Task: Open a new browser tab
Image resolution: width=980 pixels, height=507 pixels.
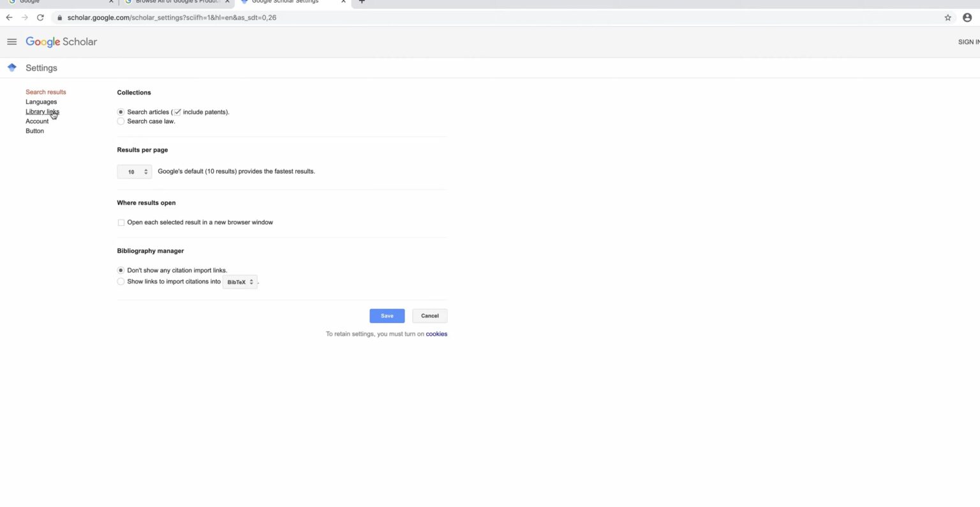Action: coord(362,3)
